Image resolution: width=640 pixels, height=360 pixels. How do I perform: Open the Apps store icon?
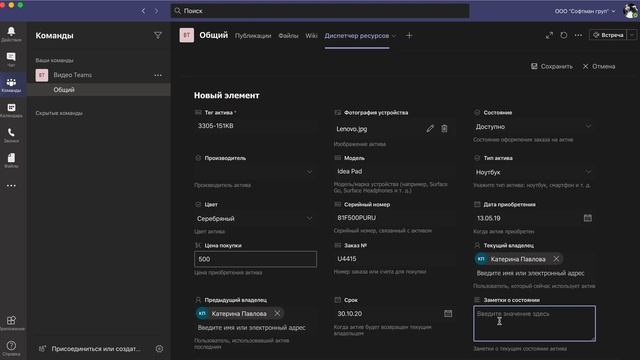coord(11,322)
